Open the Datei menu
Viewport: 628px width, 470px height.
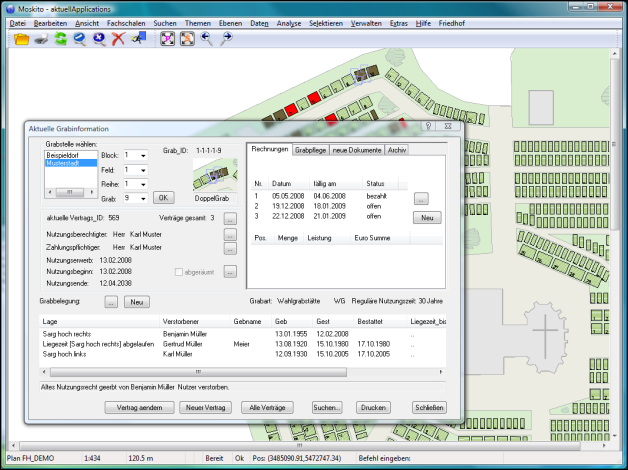[x=18, y=23]
